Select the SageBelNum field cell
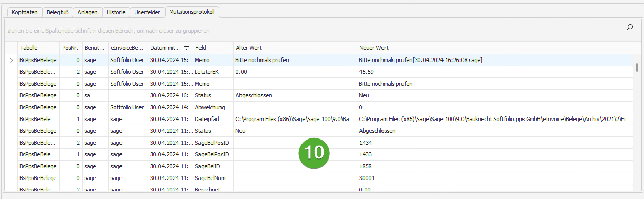644x199 pixels. (213, 178)
